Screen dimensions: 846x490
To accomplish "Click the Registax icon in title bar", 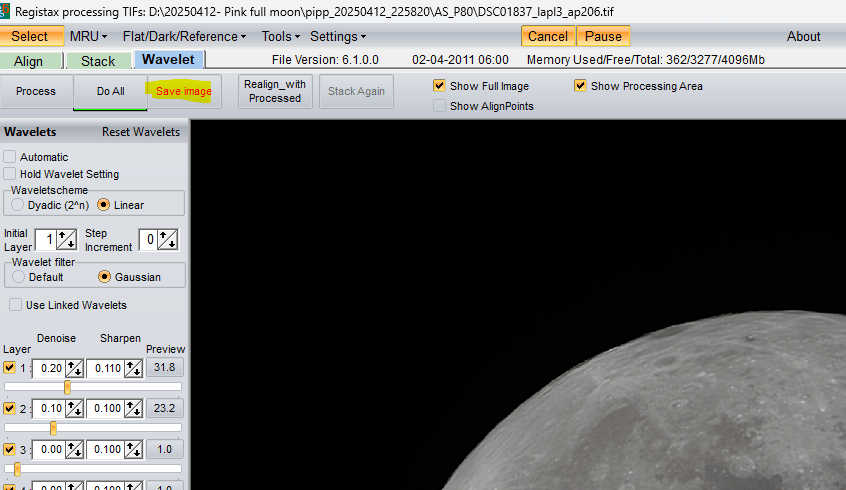I will click(x=5, y=10).
